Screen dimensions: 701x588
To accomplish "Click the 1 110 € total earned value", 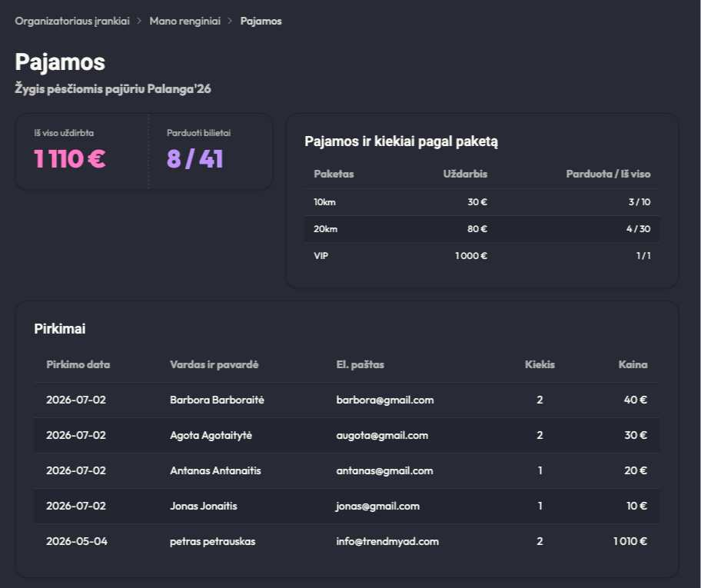I will (70, 159).
